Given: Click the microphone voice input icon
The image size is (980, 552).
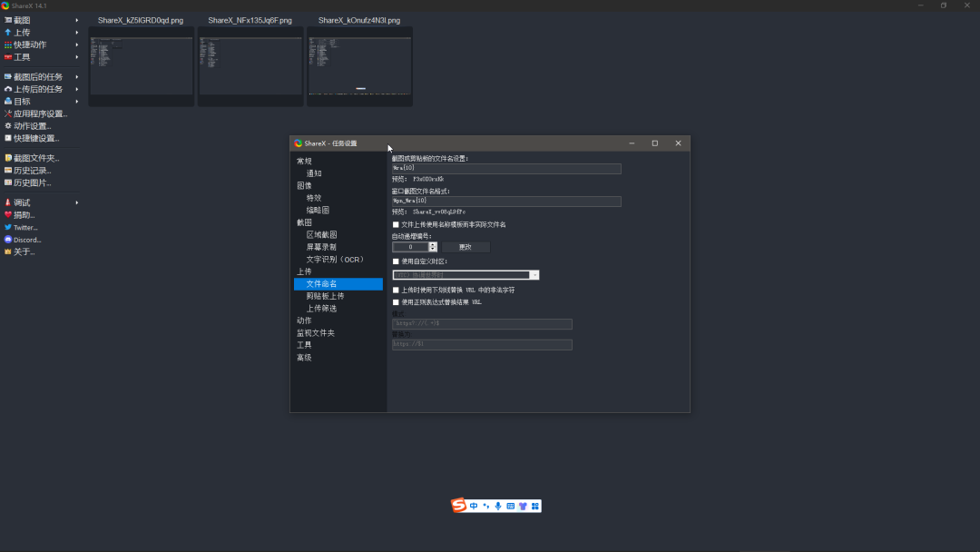Looking at the screenshot, I should (498, 506).
